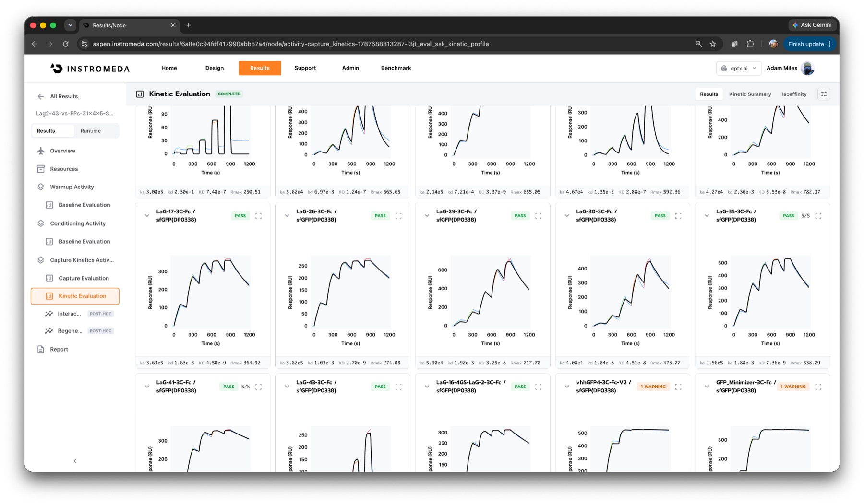Expand vhhGFP4-3C-Fc-V2 chart to fullscreen
Image resolution: width=864 pixels, height=504 pixels.
click(x=678, y=387)
